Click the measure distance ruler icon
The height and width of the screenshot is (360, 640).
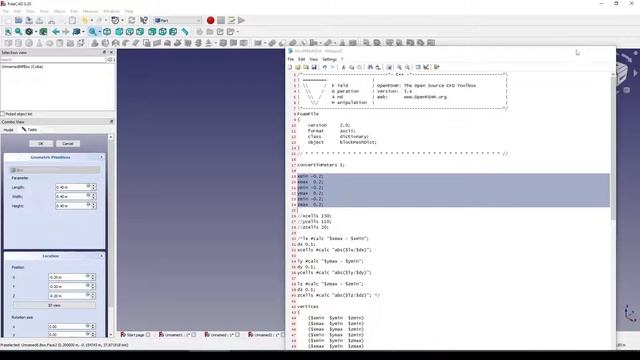tap(185, 31)
